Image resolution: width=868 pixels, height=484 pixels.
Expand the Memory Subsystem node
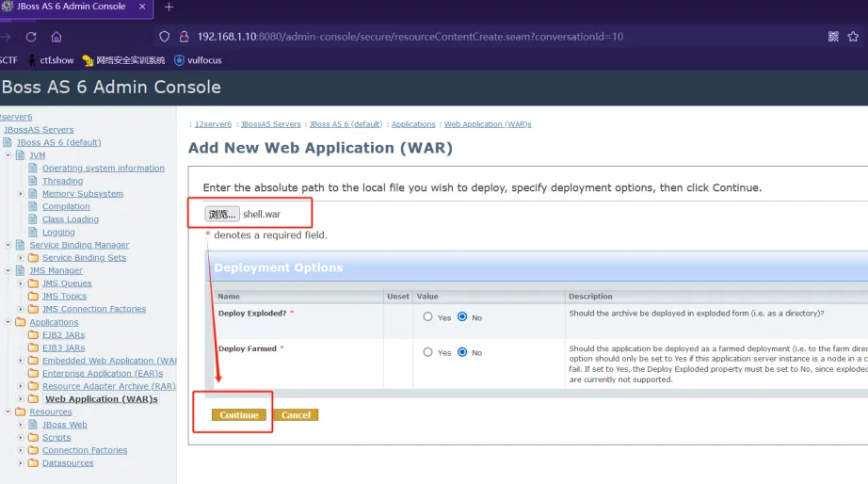pos(21,194)
